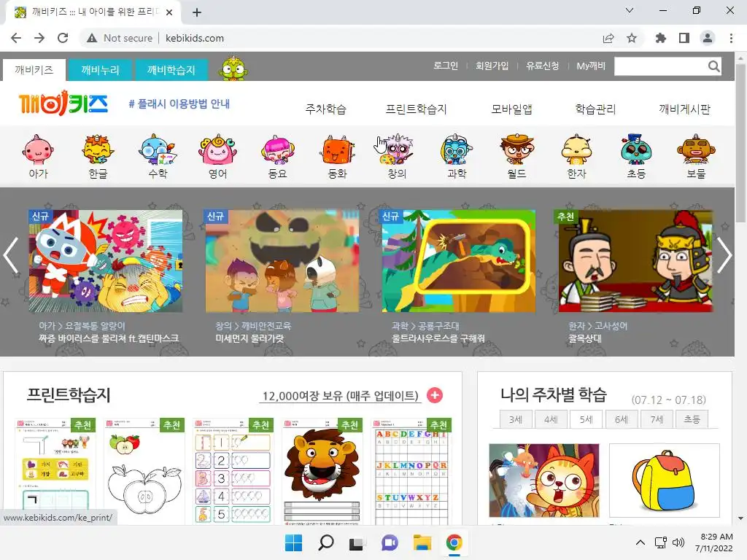Viewport: 747px width, 560px height.
Task: Bookmark this page with star icon
Action: 632,38
